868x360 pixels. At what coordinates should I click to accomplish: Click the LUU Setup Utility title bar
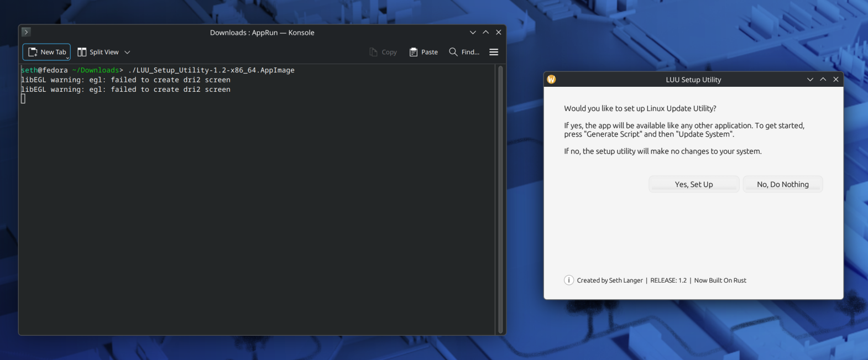coord(693,80)
